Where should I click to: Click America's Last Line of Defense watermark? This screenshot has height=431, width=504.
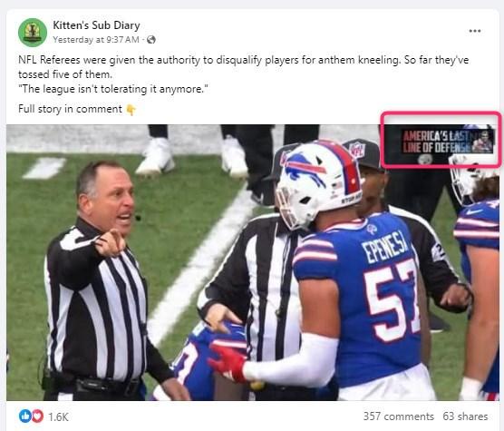448,142
